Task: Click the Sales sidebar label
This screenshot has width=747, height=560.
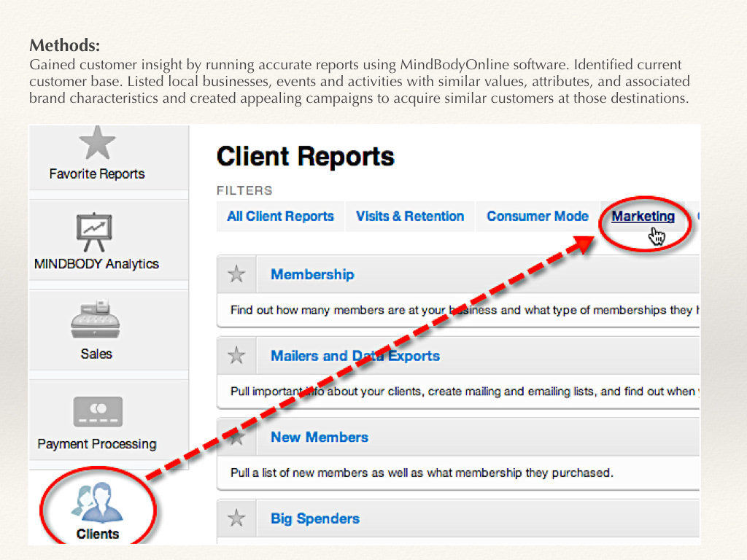Action: (x=96, y=354)
